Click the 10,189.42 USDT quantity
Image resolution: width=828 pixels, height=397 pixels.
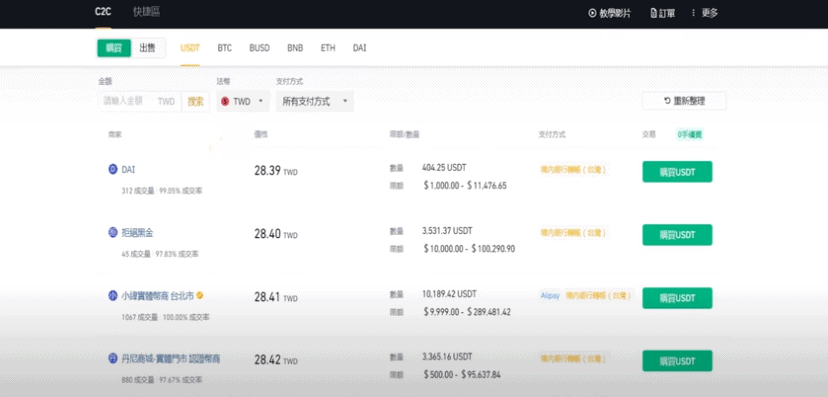(449, 294)
